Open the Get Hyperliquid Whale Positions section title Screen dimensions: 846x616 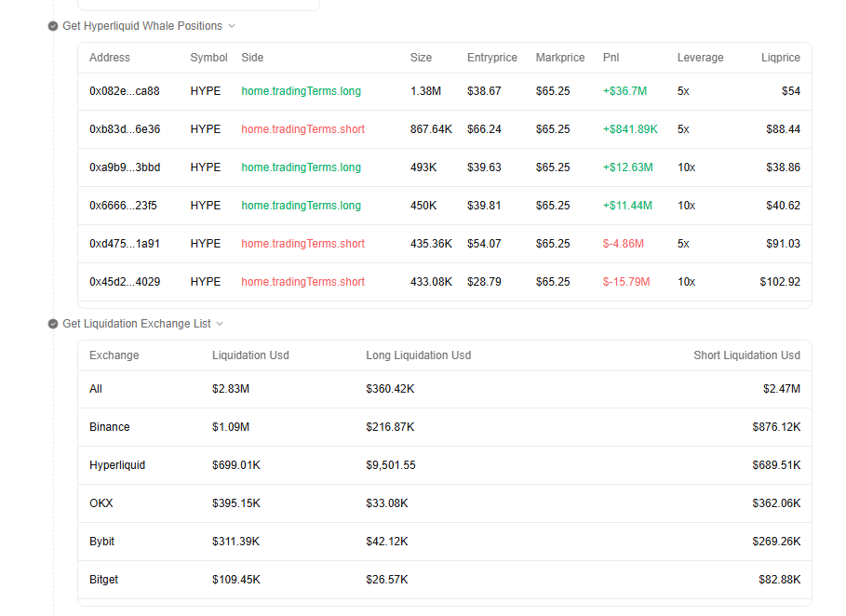[x=142, y=26]
